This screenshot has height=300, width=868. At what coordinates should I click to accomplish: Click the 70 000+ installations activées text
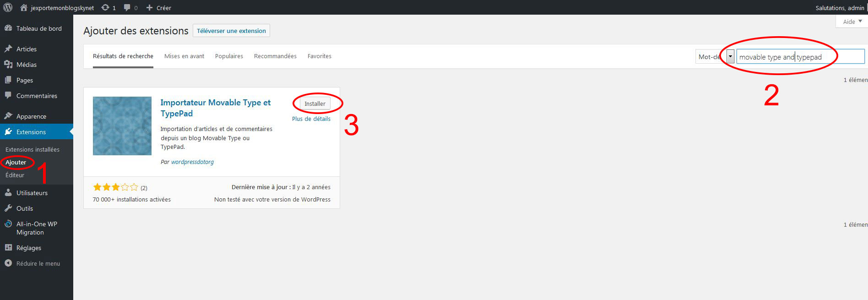[x=132, y=199]
